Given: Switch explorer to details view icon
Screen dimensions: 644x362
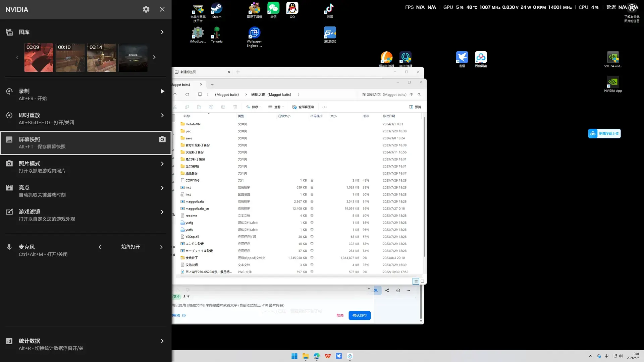Looking at the screenshot, I should point(416,281).
